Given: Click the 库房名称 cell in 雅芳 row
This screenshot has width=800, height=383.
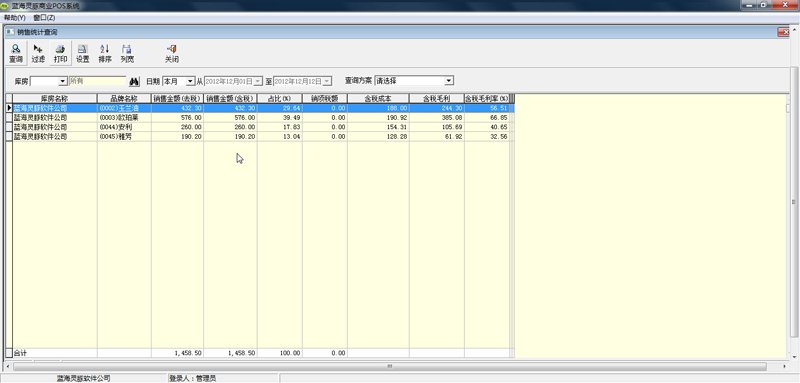Looking at the screenshot, I should pos(55,137).
